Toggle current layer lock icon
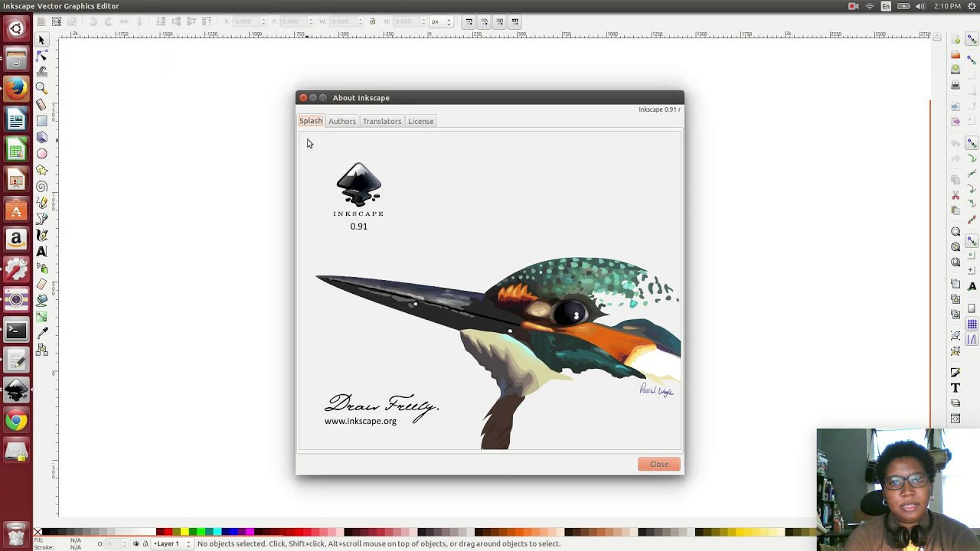Image resolution: width=980 pixels, height=551 pixels. (145, 544)
